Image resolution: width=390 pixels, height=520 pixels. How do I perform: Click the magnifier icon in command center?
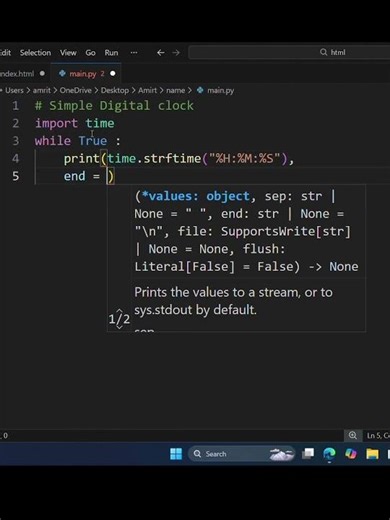323,52
